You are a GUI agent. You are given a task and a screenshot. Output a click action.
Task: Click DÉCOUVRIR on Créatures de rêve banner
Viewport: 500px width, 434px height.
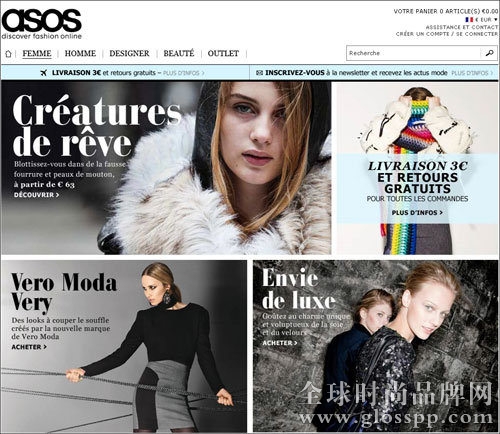(x=36, y=195)
